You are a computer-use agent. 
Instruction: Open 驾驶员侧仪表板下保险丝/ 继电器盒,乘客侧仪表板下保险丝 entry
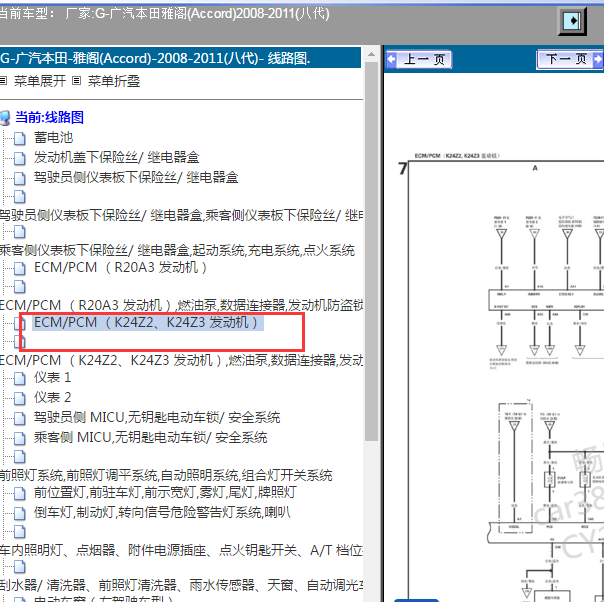click(x=181, y=215)
